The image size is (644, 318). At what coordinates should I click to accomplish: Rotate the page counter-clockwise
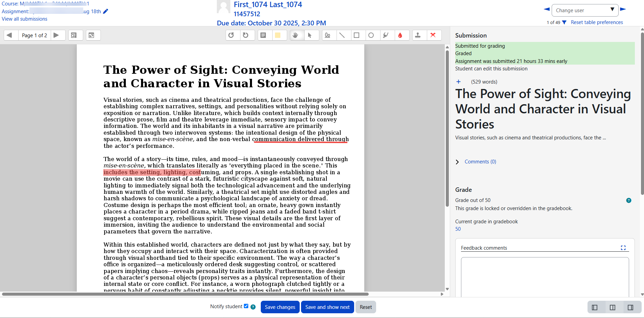point(231,35)
